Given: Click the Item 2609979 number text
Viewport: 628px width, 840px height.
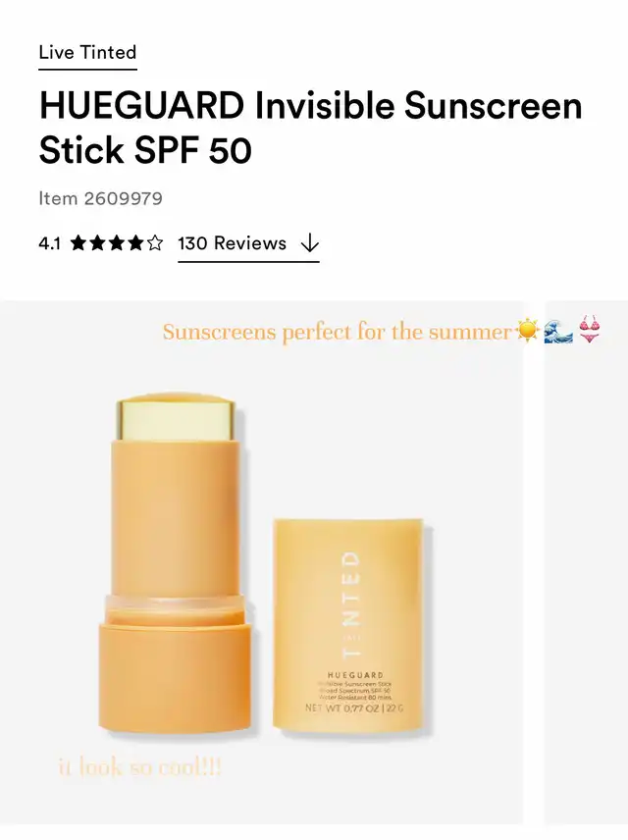Looking at the screenshot, I should point(100,199).
